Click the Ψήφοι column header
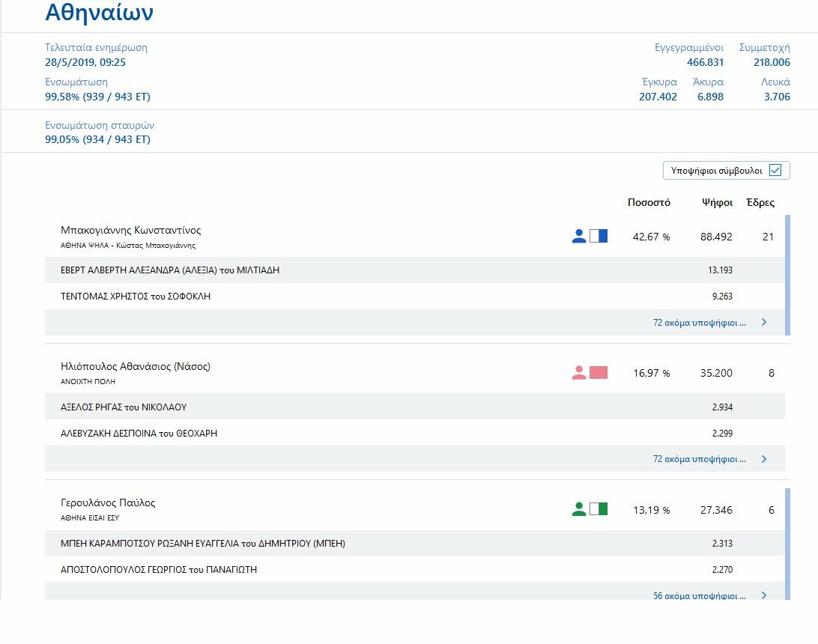This screenshot has width=818, height=644. pos(717,203)
